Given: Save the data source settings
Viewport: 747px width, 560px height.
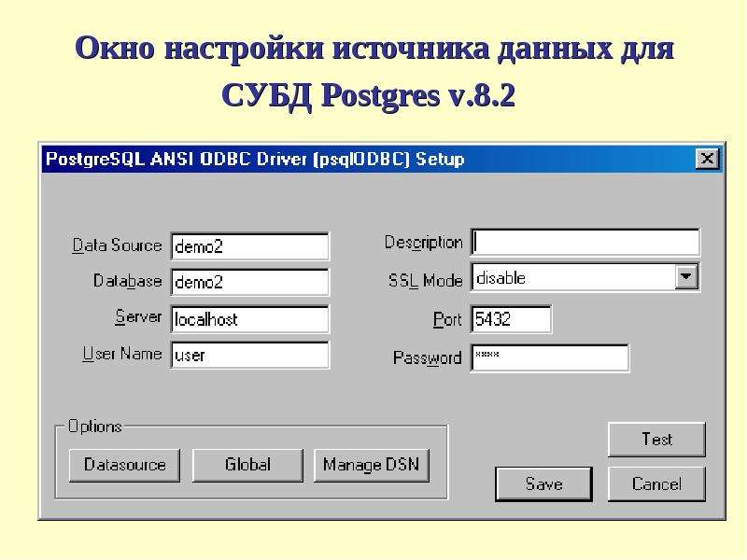Looking at the screenshot, I should click(544, 484).
